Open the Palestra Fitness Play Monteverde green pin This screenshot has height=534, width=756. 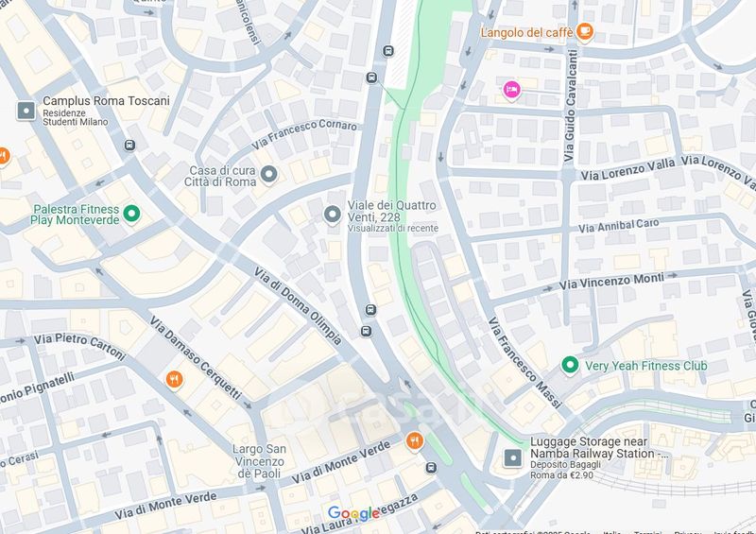131,214
